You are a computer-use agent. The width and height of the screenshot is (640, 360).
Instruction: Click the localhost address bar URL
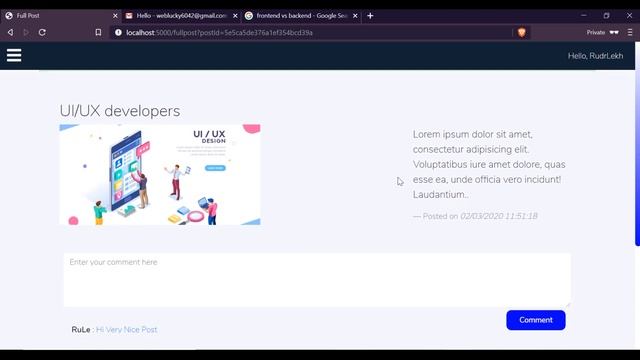point(219,32)
